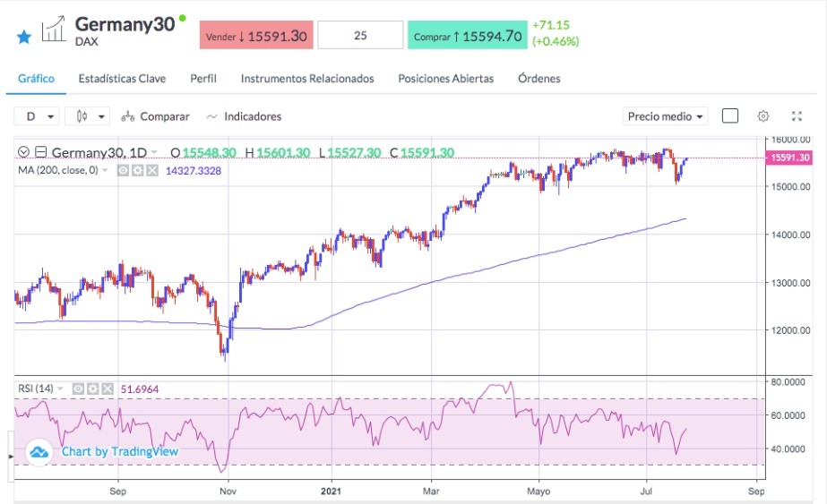
Task: Hide the RSI indicator with eye icon
Action: (x=78, y=389)
